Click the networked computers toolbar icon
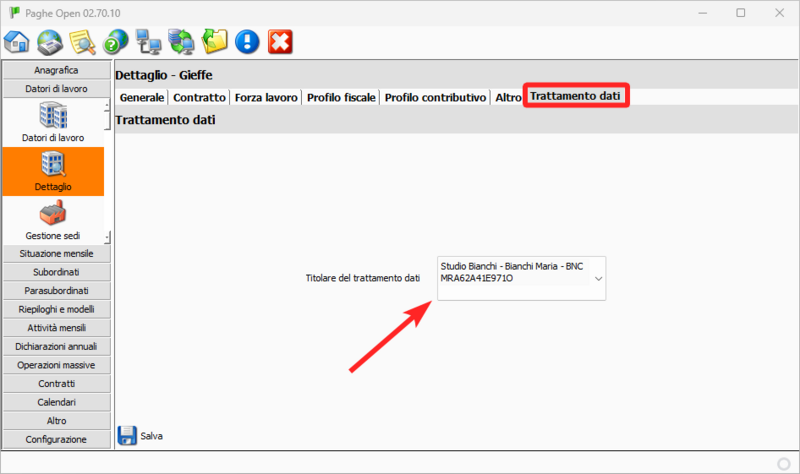Image resolution: width=800 pixels, height=474 pixels. [x=149, y=41]
